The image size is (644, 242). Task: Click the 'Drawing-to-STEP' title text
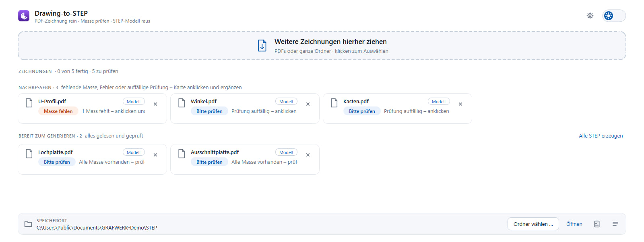(x=61, y=13)
